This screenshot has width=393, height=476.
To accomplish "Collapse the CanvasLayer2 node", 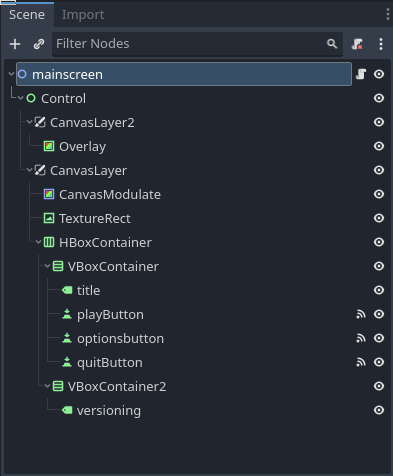I will [29, 122].
